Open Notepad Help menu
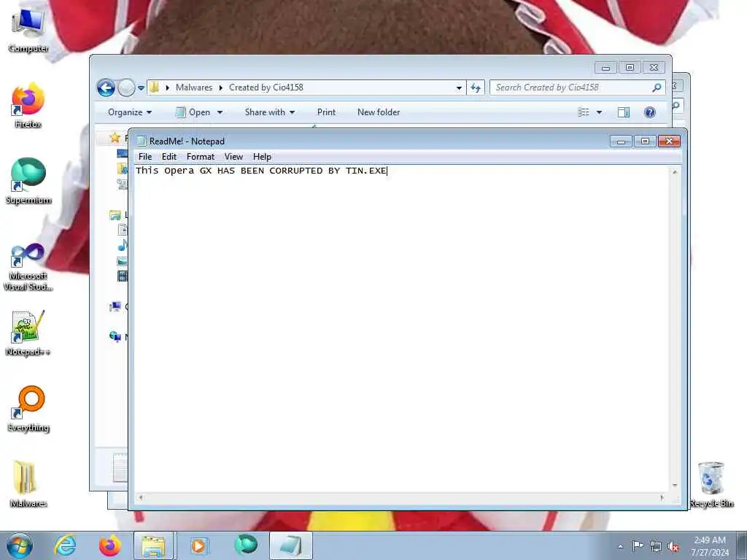Image resolution: width=747 pixels, height=560 pixels. [262, 157]
